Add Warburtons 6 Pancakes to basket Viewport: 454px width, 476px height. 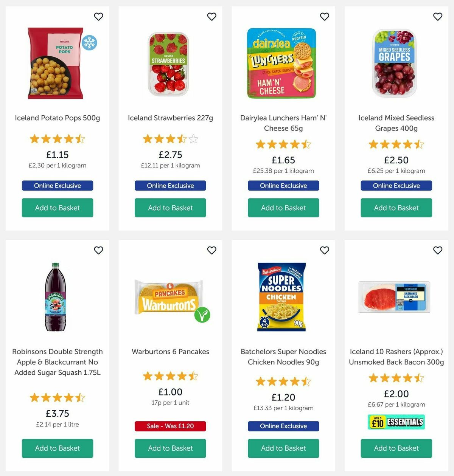coord(170,448)
